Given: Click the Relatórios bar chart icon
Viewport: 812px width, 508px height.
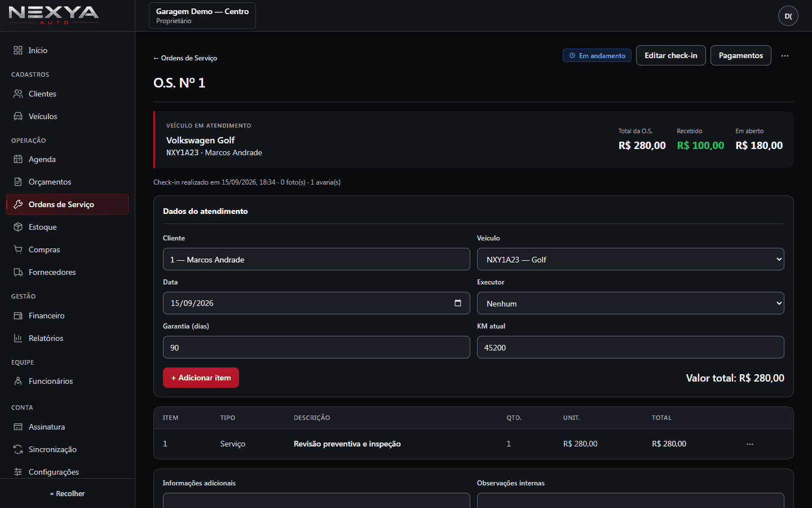Looking at the screenshot, I should point(18,338).
